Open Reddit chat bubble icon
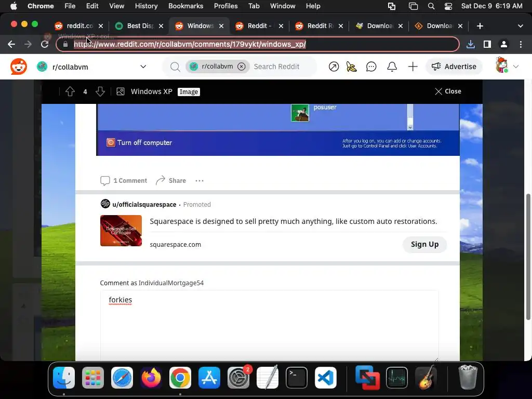Image resolution: width=532 pixels, height=399 pixels. (371, 66)
